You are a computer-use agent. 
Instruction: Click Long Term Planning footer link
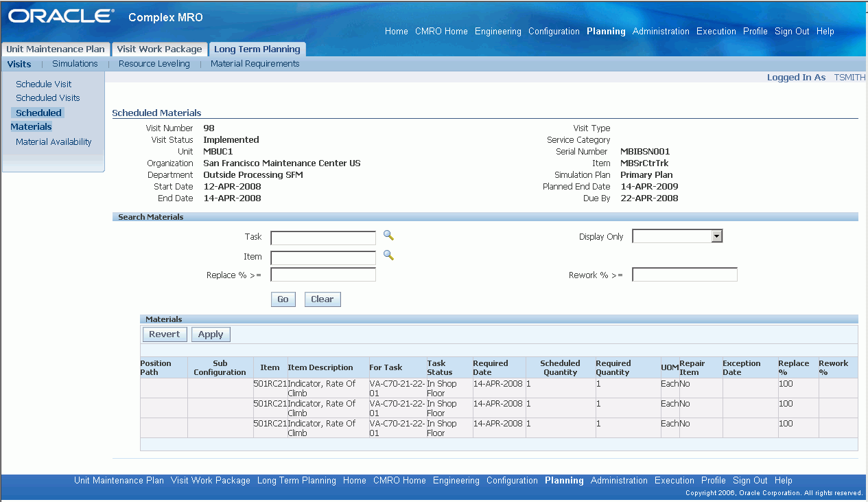pos(296,481)
